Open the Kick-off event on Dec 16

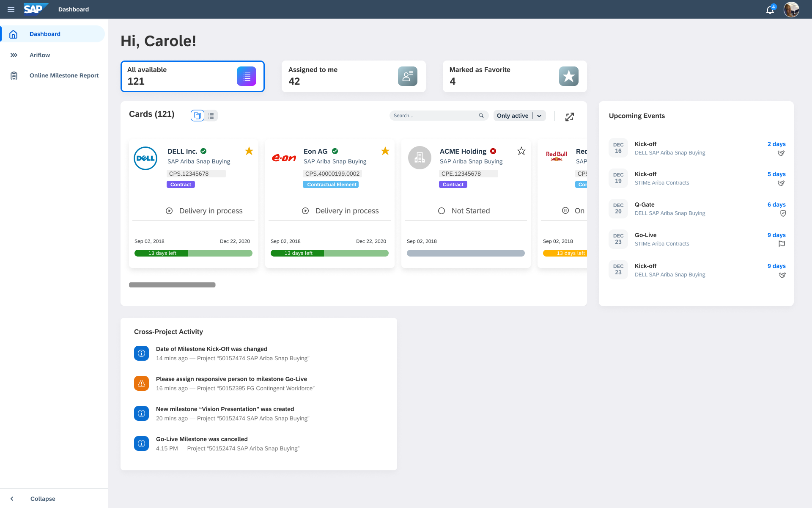click(669, 148)
